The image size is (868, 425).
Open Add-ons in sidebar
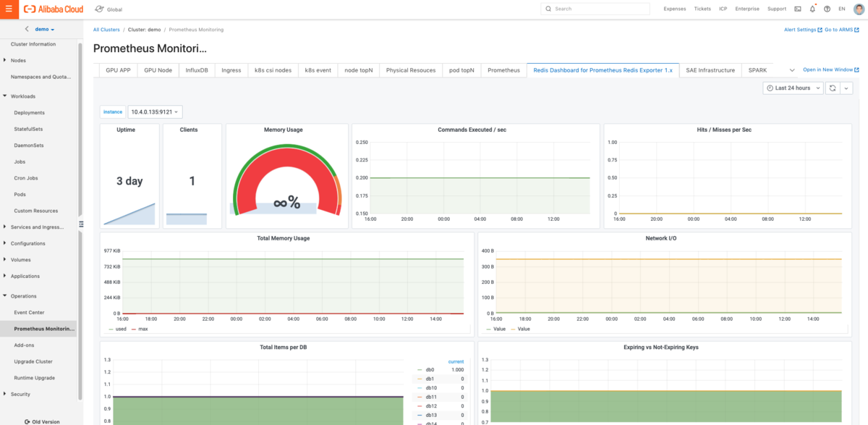(25, 345)
